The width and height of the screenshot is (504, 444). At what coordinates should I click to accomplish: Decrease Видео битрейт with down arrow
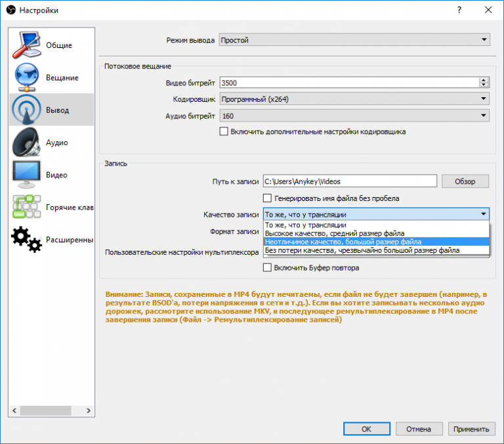coord(484,85)
